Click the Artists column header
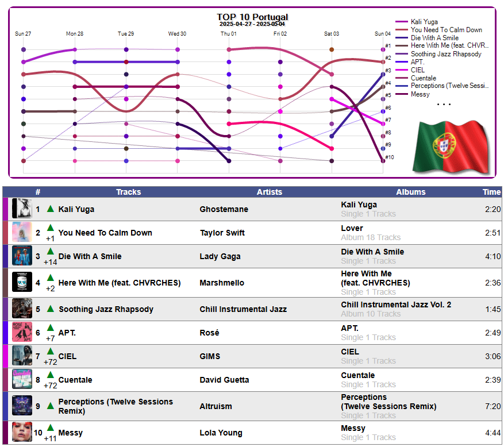The height and width of the screenshot is (447, 504). click(270, 192)
